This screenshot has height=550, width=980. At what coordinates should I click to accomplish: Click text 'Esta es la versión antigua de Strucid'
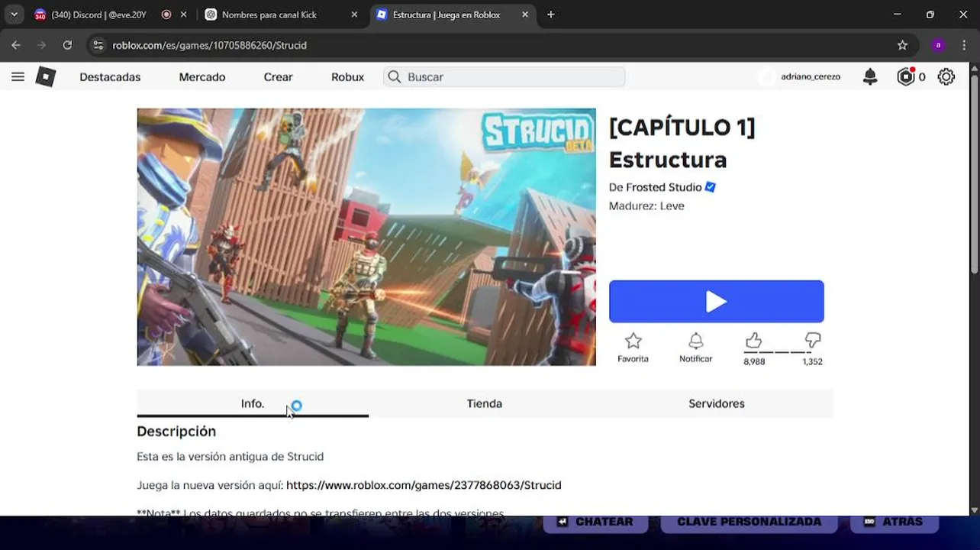pyautogui.click(x=230, y=457)
